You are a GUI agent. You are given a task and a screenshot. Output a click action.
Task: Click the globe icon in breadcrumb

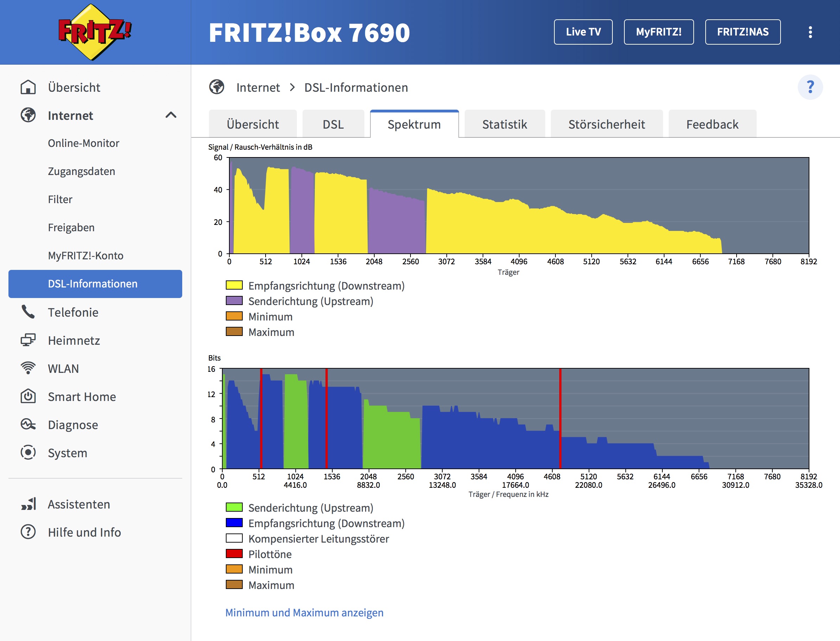tap(216, 88)
